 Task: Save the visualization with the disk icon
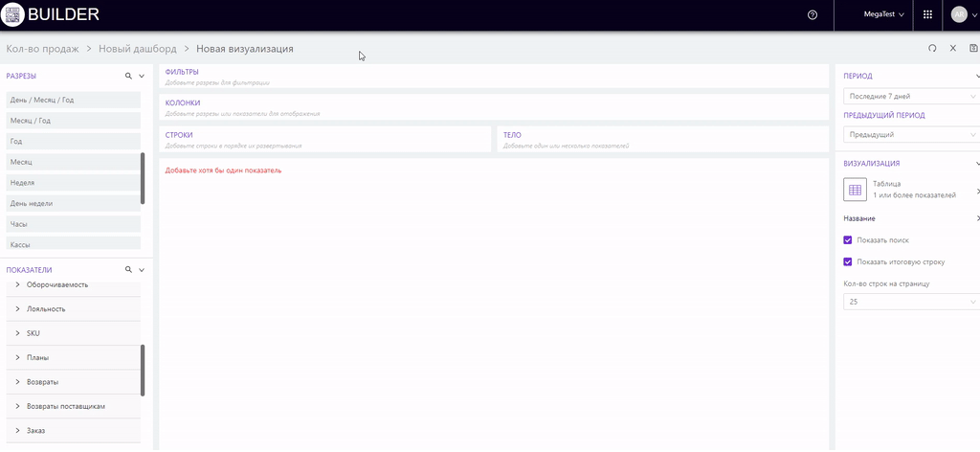click(973, 48)
